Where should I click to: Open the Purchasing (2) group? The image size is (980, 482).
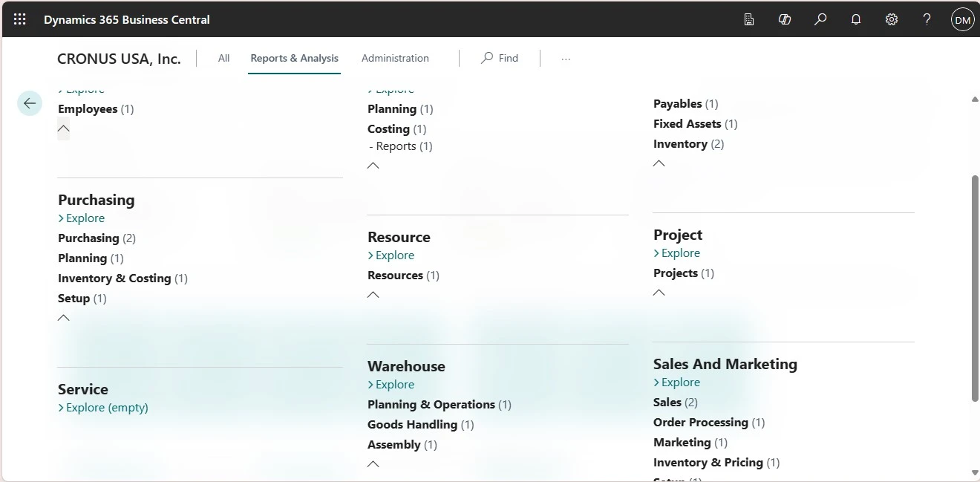(x=97, y=238)
